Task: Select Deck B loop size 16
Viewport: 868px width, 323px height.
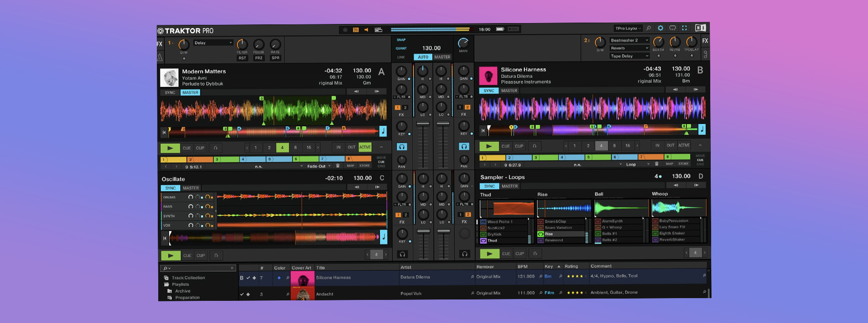Action: click(627, 146)
